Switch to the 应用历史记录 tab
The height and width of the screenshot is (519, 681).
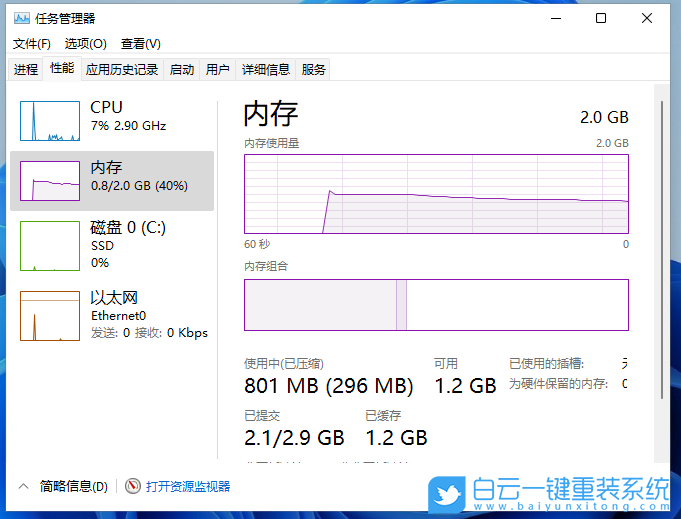(x=122, y=69)
